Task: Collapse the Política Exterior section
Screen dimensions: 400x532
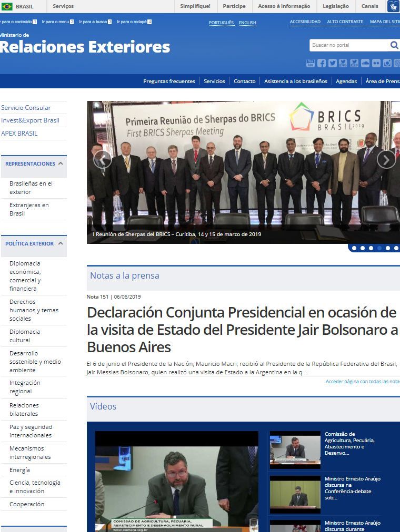Action: [61, 243]
